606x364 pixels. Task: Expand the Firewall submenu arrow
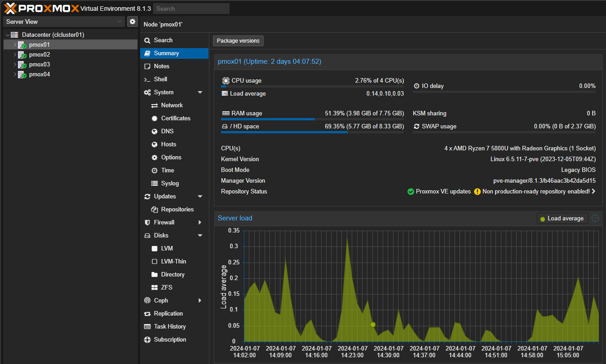click(200, 223)
